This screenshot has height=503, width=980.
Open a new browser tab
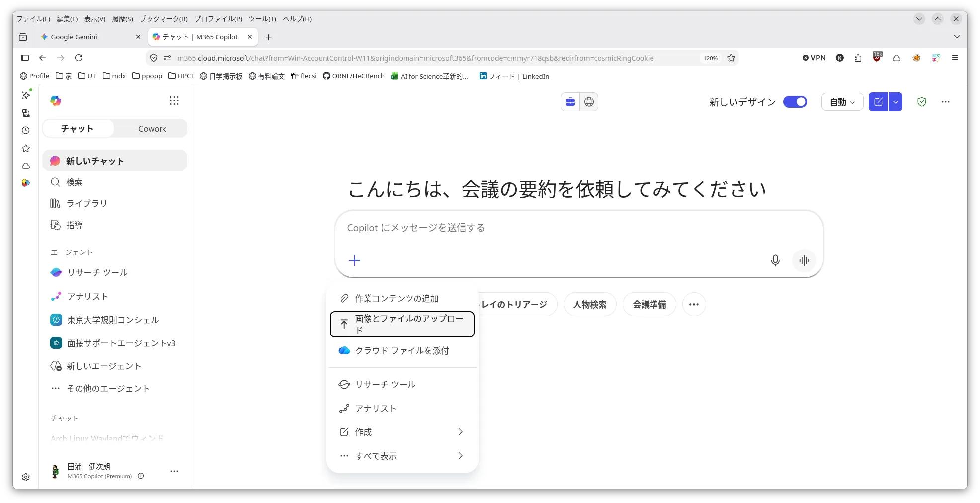(269, 37)
